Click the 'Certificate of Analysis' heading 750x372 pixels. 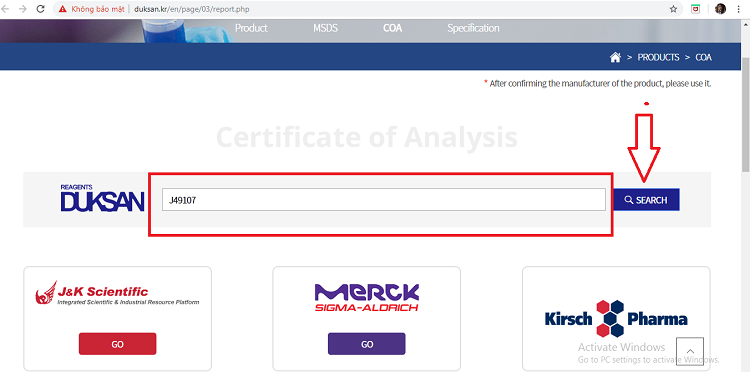coord(367,138)
